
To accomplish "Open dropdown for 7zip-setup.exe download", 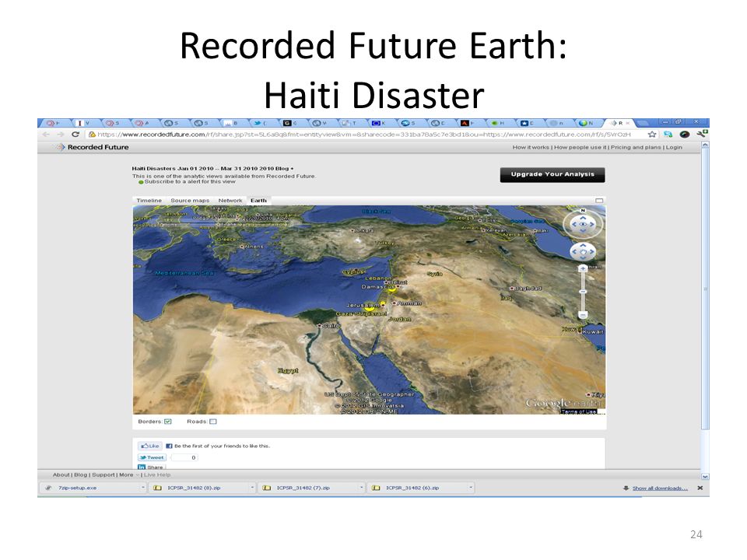I will 142,488.
